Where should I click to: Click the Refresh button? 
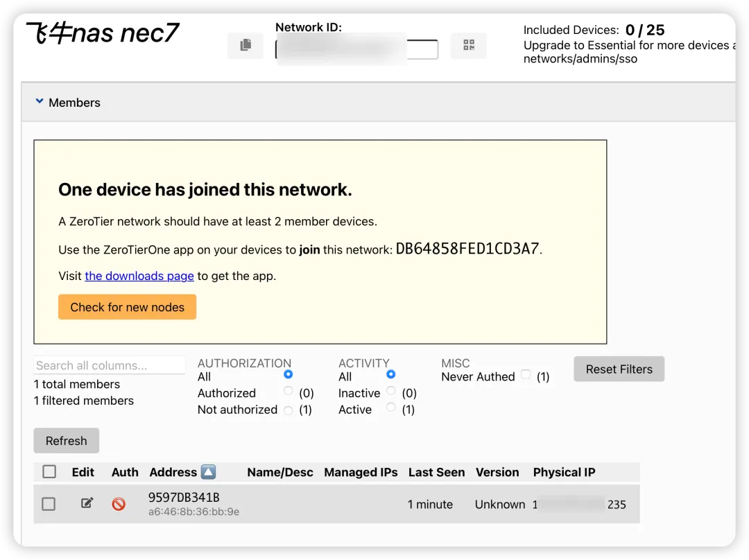pyautogui.click(x=67, y=441)
